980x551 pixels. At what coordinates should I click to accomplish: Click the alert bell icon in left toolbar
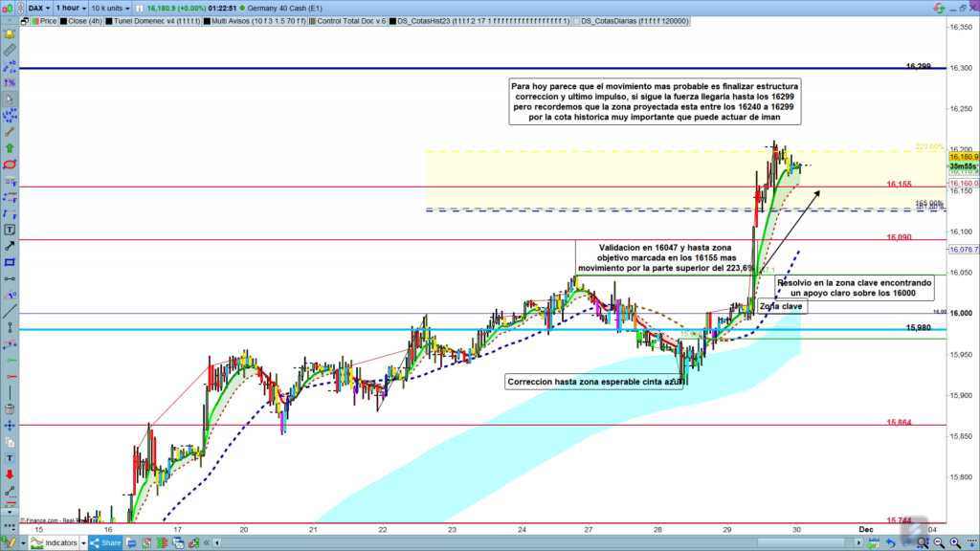click(10, 34)
